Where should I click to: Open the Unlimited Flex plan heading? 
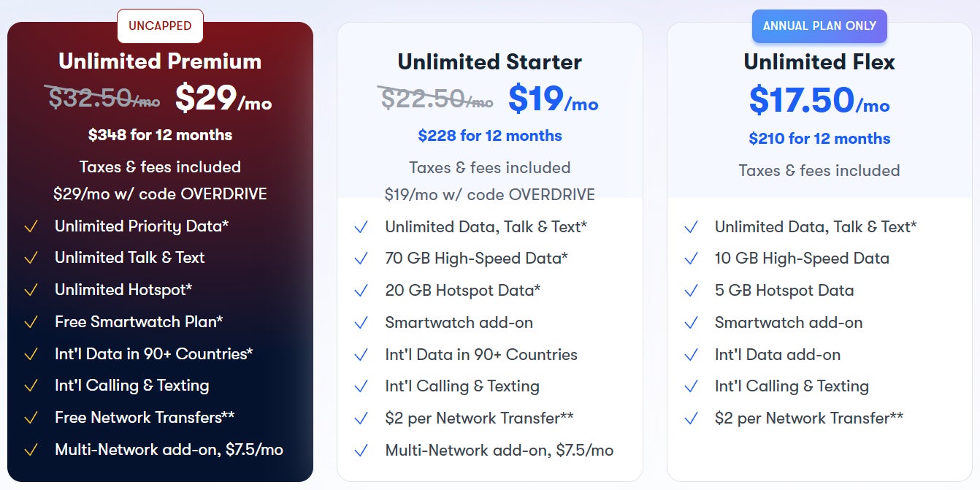pos(819,62)
